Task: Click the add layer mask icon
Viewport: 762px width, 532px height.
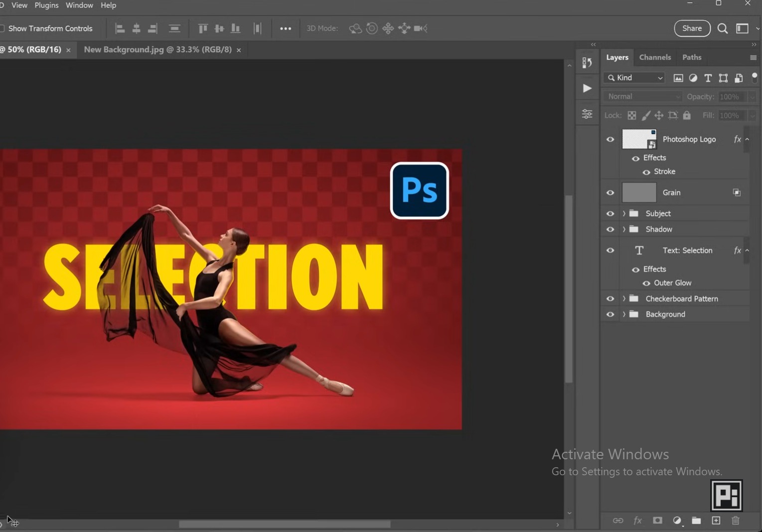Action: click(657, 521)
